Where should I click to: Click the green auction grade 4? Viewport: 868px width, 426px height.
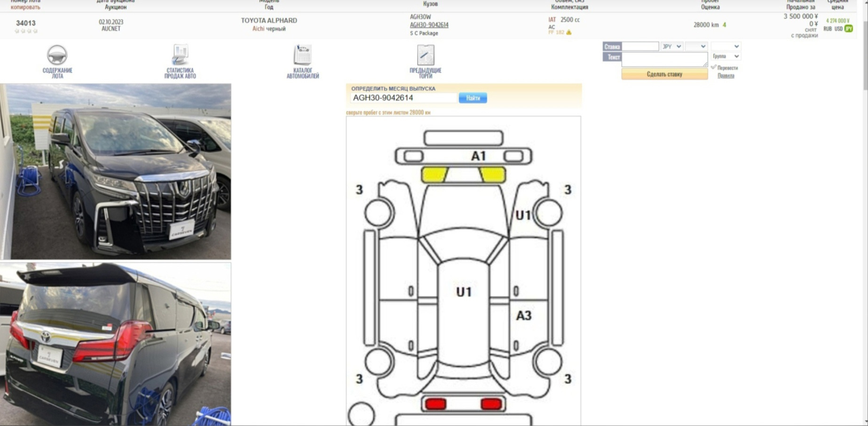[x=724, y=25]
